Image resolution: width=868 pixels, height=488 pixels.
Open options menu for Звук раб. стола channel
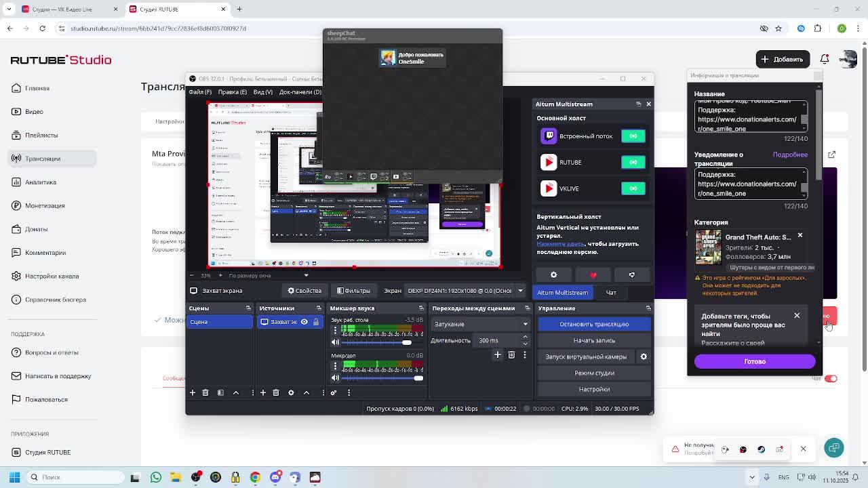[335, 330]
